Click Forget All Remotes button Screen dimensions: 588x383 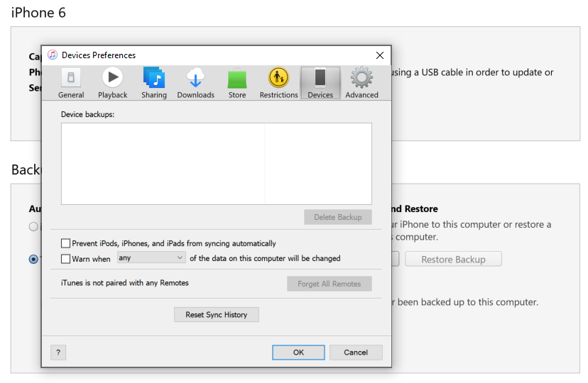[330, 284]
